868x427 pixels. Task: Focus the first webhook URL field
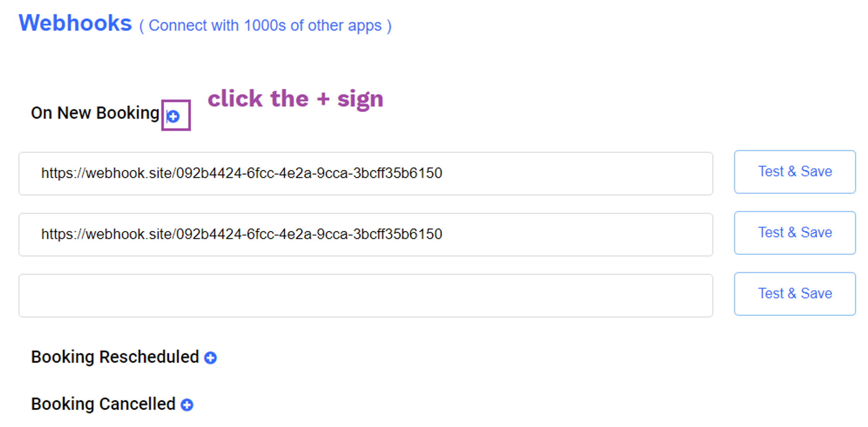click(x=366, y=173)
